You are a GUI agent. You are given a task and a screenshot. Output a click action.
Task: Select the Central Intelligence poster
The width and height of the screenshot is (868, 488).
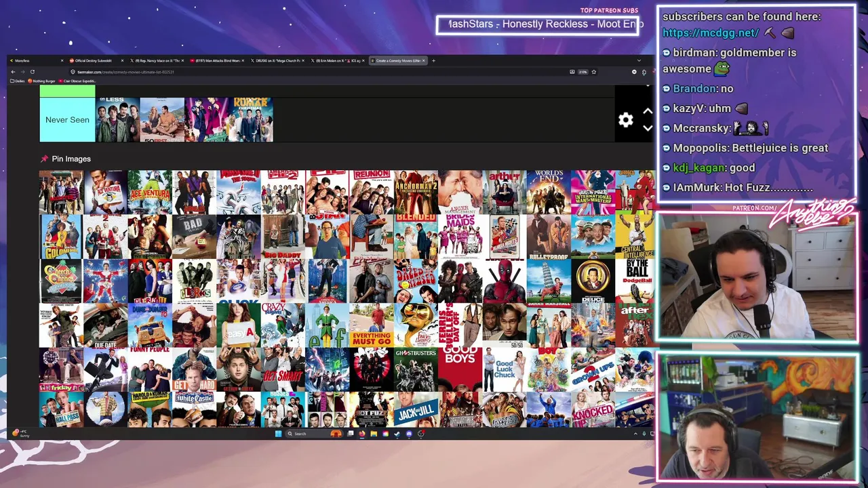[x=635, y=236]
